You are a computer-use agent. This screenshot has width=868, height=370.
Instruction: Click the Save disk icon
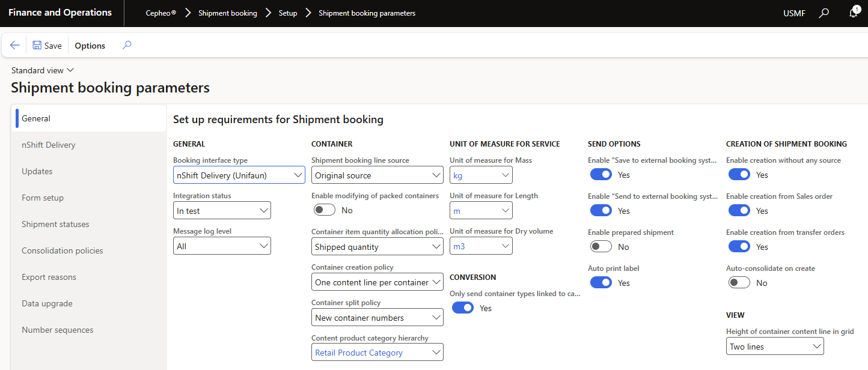[37, 46]
